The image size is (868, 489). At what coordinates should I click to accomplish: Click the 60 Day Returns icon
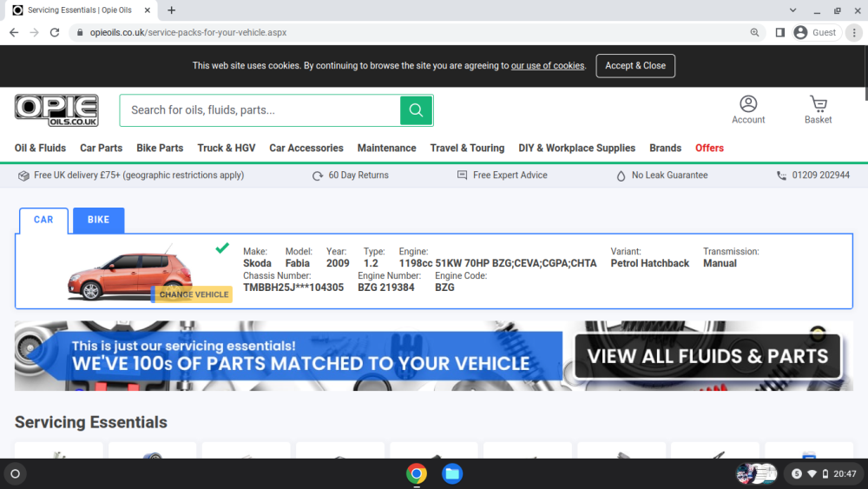[317, 175]
